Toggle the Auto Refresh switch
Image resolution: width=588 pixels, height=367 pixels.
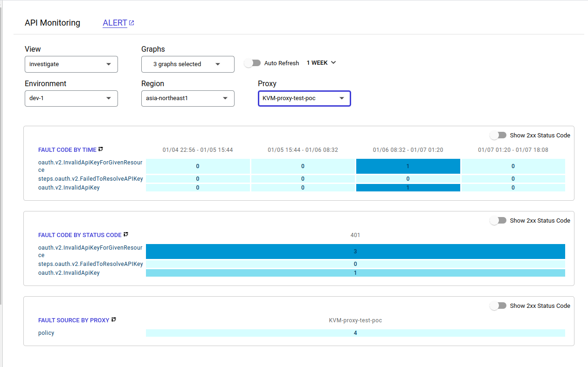click(252, 63)
